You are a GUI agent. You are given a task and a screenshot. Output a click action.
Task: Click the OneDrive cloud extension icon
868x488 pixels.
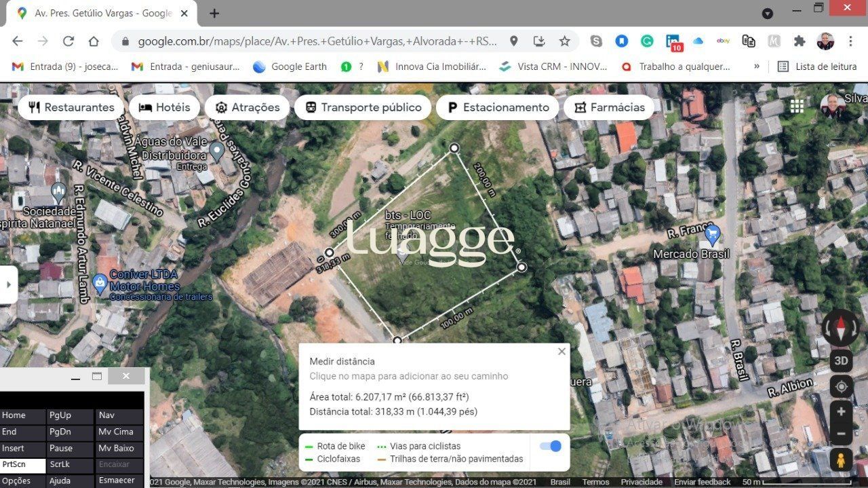(698, 41)
